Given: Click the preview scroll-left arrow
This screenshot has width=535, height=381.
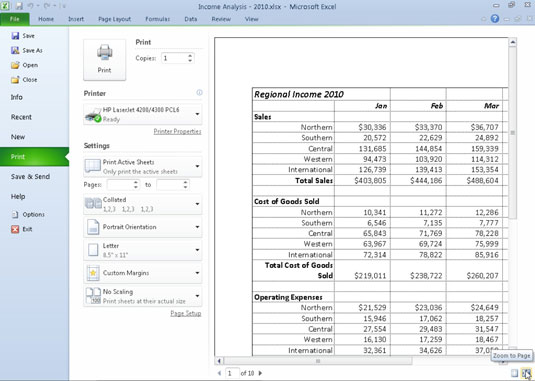Looking at the screenshot, I should pos(219,361).
